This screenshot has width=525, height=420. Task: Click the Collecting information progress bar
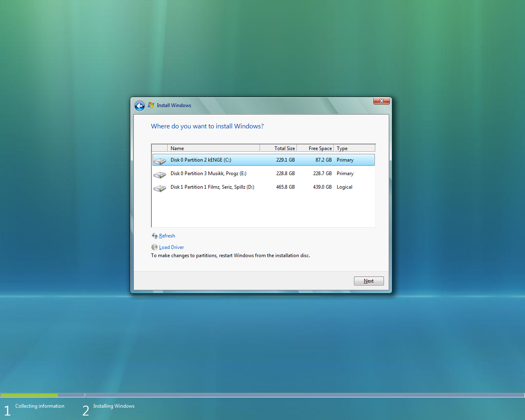[43, 395]
